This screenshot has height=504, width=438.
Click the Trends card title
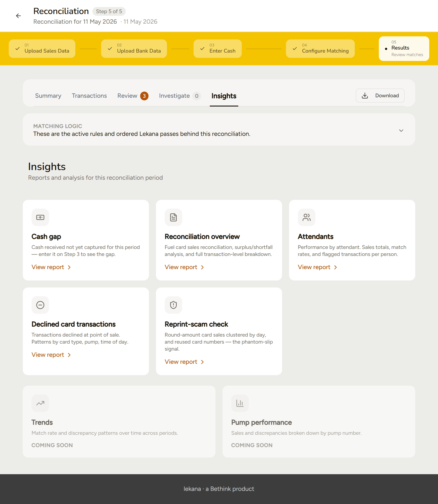point(42,422)
